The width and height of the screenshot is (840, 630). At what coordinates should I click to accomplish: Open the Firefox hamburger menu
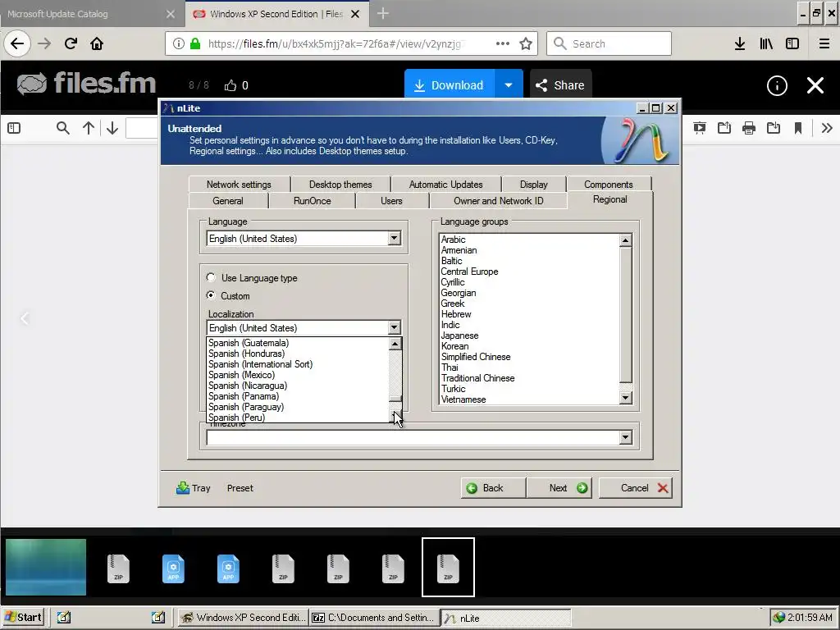(x=824, y=43)
